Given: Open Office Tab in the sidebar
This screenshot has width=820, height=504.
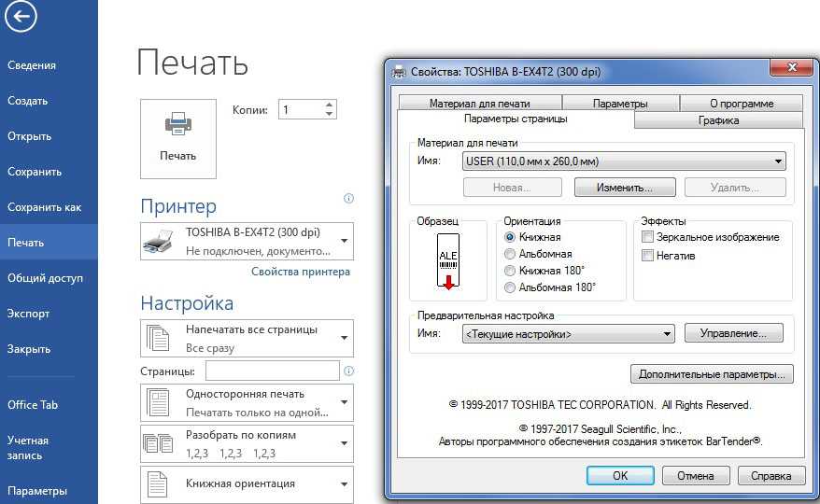Looking at the screenshot, I should (49, 405).
